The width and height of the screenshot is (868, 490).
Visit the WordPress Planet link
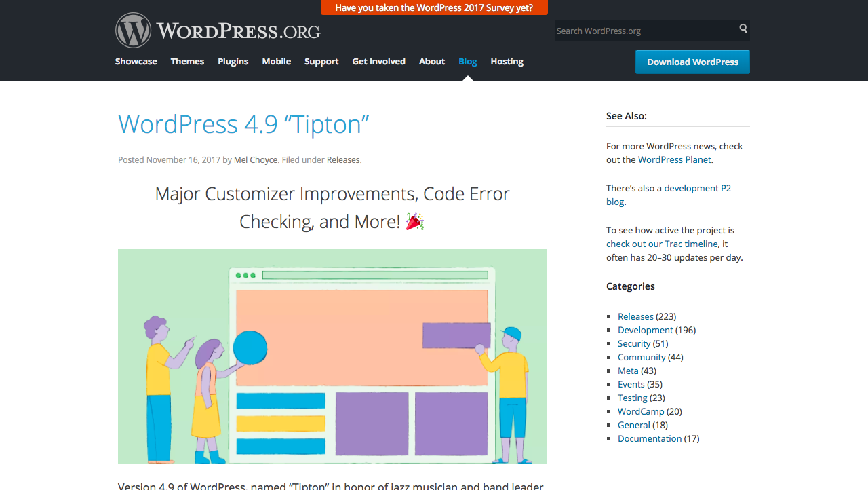tap(675, 160)
